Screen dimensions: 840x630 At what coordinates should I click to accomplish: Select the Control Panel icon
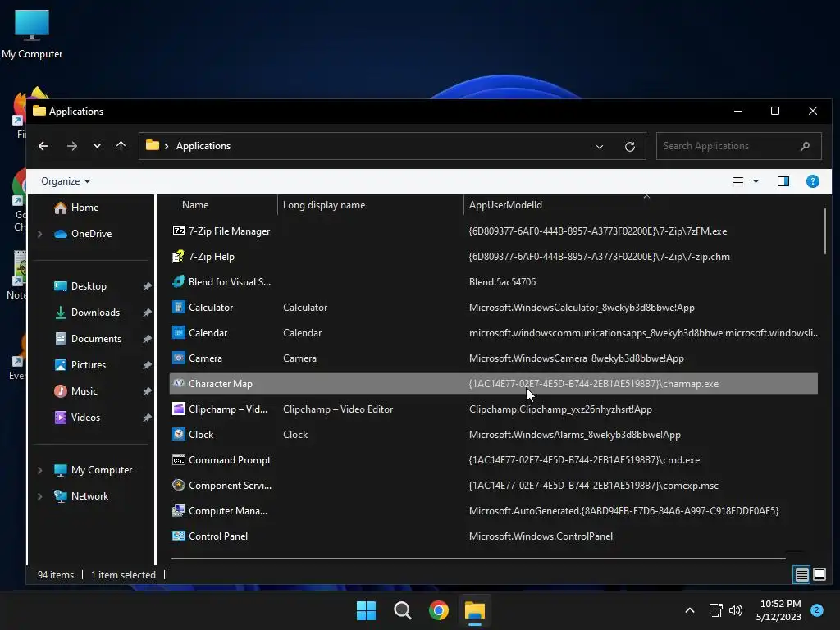pyautogui.click(x=178, y=536)
